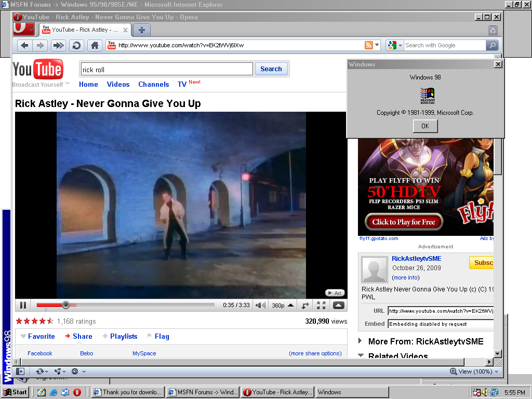Subscribe to RickAstleytvSME channel

(x=482, y=262)
